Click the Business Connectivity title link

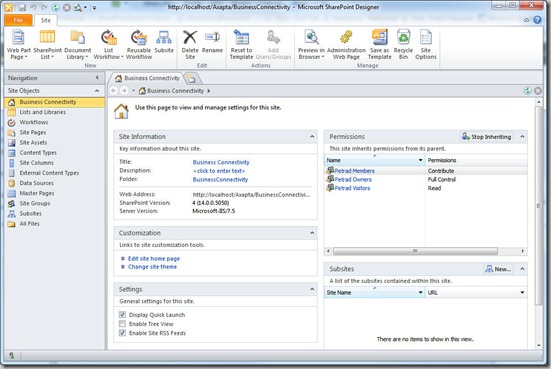221,162
